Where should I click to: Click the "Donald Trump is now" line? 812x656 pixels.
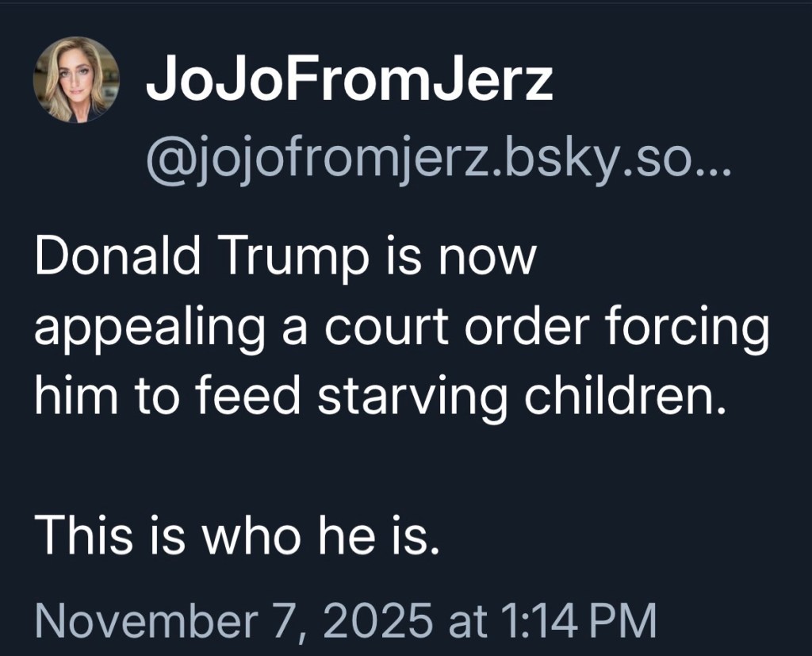[x=285, y=259]
